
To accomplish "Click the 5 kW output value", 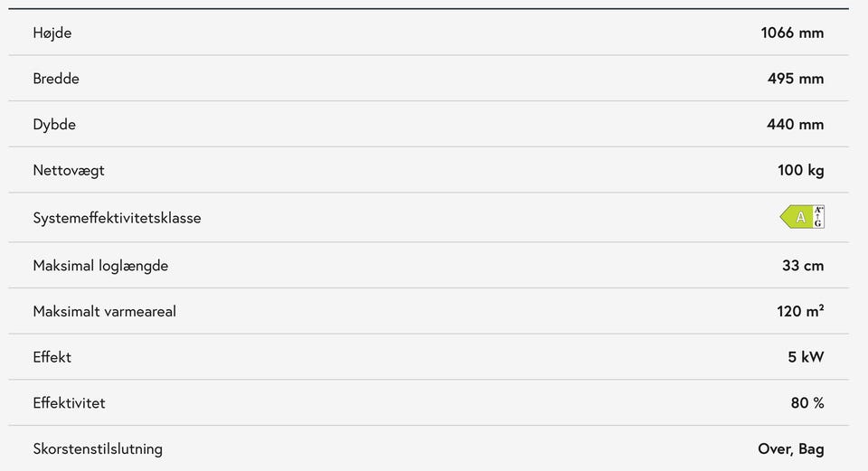I will [806, 357].
